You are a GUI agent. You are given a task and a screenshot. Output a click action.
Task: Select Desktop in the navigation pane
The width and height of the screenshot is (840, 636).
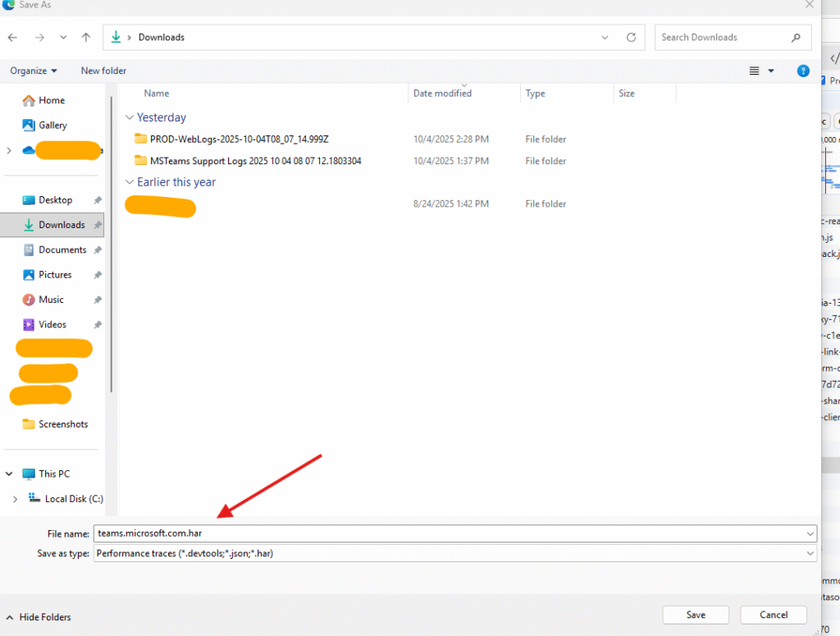(55, 200)
